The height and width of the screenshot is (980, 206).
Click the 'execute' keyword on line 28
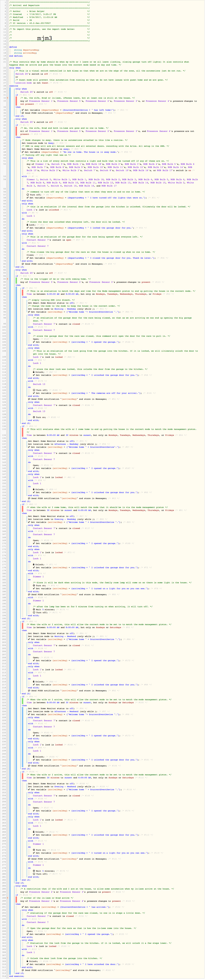pos(14,86)
